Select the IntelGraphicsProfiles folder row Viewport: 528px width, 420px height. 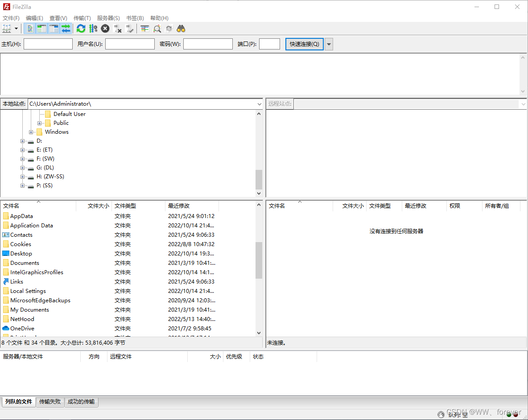pyautogui.click(x=128, y=272)
